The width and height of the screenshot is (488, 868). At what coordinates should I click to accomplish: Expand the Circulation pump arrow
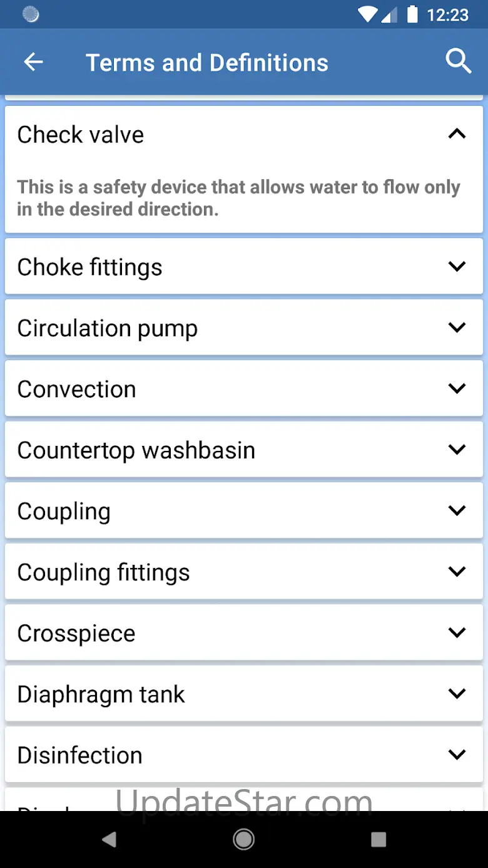pyautogui.click(x=457, y=328)
